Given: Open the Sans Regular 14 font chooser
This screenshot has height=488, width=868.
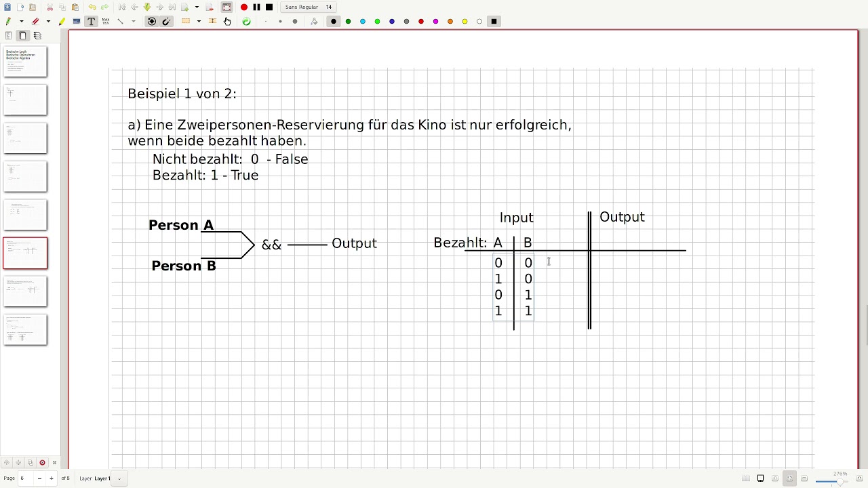Looking at the screenshot, I should pyautogui.click(x=309, y=7).
